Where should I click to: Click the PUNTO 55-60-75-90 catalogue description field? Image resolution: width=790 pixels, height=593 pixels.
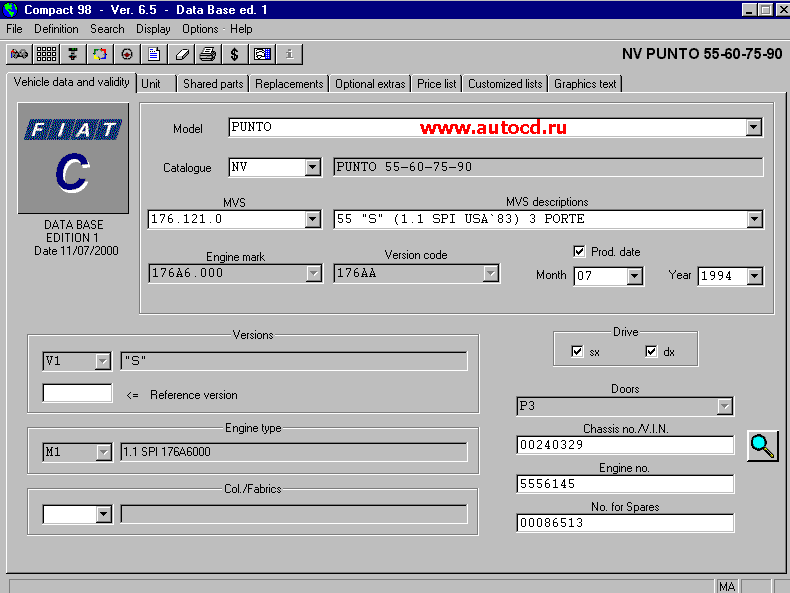point(548,167)
